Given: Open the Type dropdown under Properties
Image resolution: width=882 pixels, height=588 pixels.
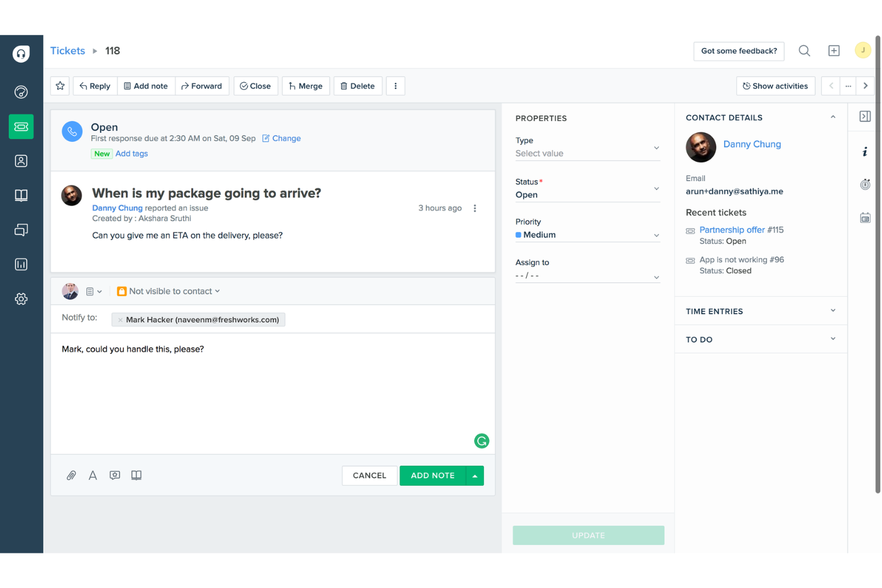Looking at the screenshot, I should coord(588,153).
